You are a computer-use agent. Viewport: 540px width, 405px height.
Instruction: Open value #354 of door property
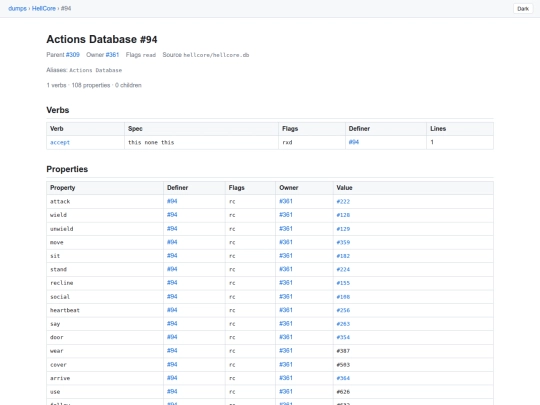(x=343, y=337)
